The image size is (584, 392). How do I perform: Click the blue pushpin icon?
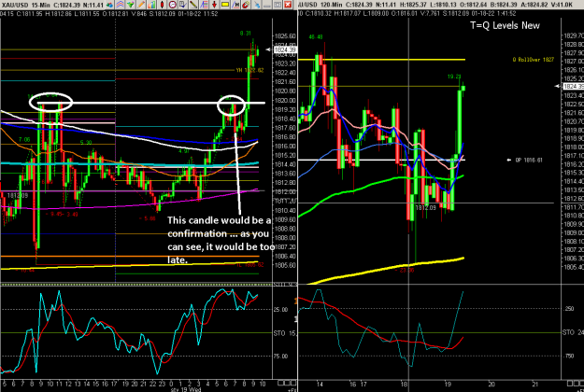(x=257, y=5)
